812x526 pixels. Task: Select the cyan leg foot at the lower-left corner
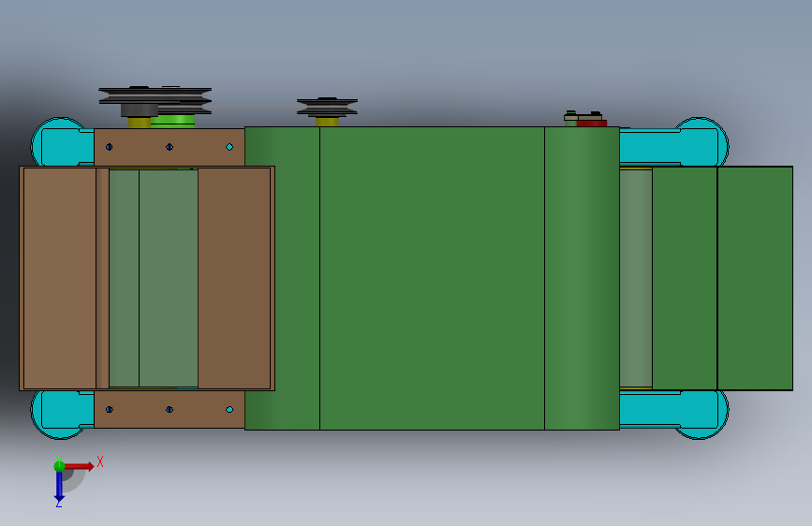63,413
